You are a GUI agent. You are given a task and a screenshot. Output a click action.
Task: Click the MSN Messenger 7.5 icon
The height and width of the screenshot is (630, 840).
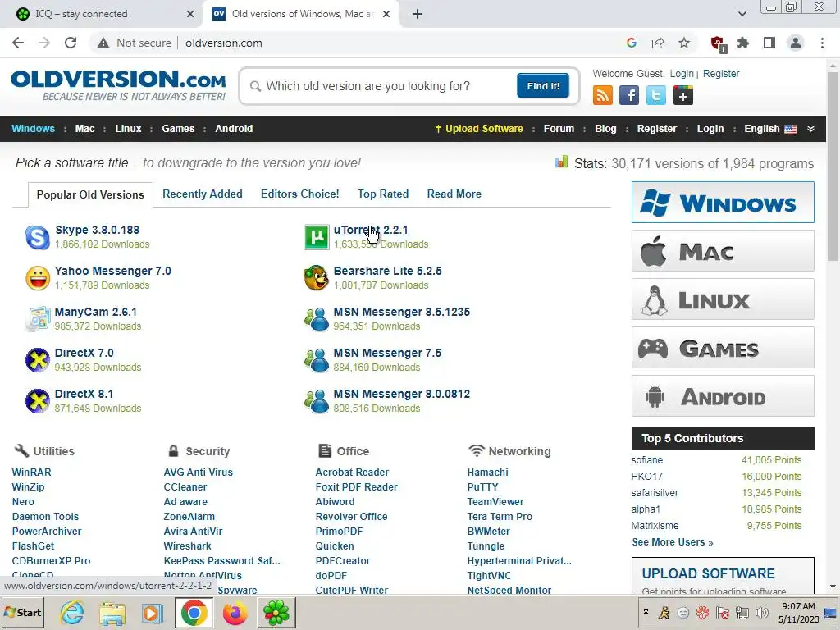[x=317, y=360]
